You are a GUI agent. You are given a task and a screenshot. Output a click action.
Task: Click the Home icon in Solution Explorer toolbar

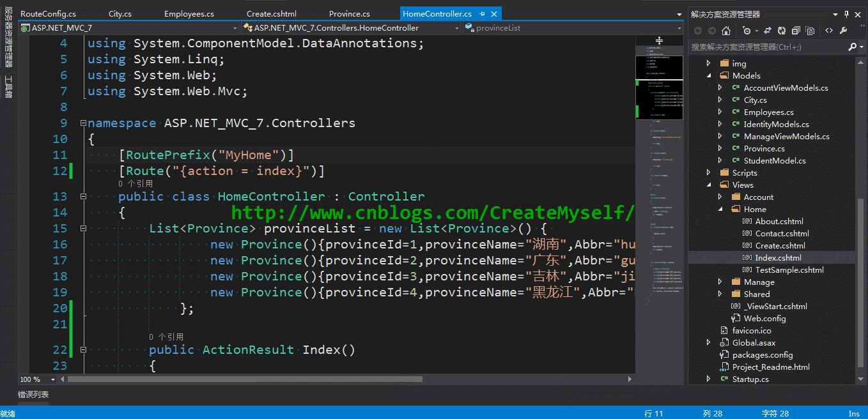pyautogui.click(x=726, y=31)
